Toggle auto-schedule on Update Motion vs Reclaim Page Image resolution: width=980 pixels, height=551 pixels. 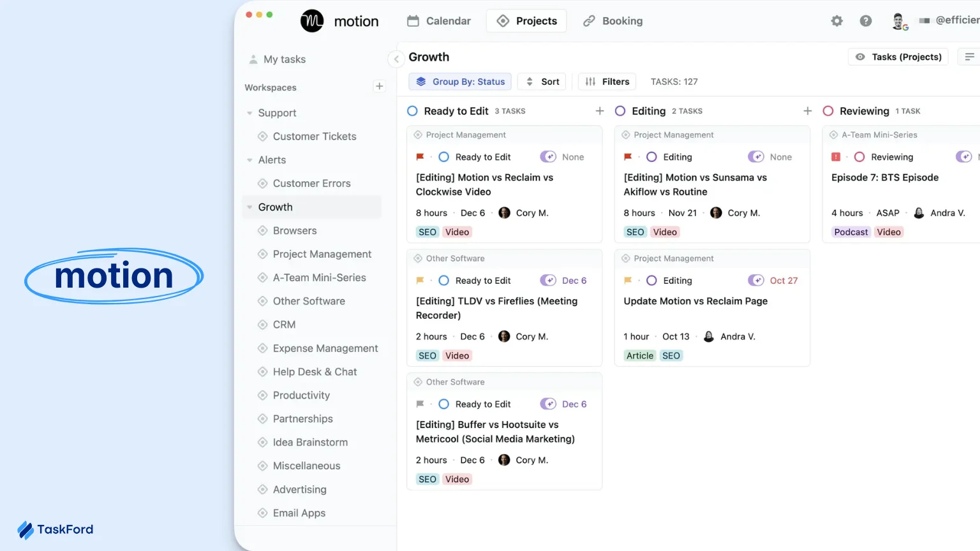pos(756,281)
